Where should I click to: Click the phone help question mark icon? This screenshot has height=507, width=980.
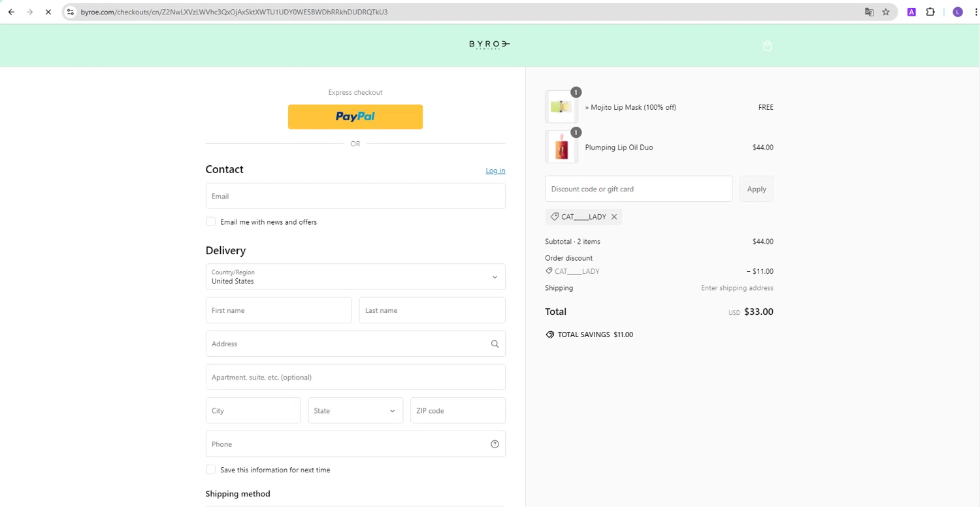click(495, 444)
